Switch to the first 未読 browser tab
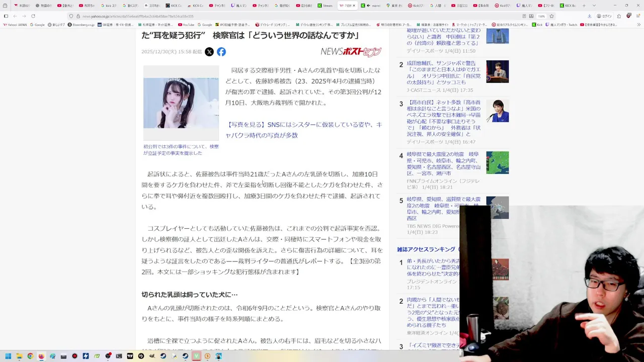644x362 pixels. tap(23, 6)
